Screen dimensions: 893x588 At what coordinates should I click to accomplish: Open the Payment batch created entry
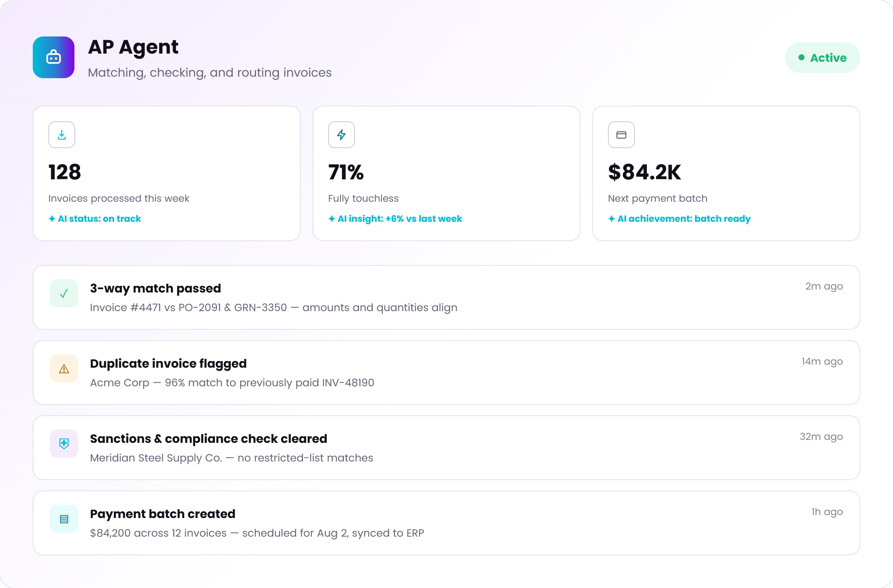point(446,523)
